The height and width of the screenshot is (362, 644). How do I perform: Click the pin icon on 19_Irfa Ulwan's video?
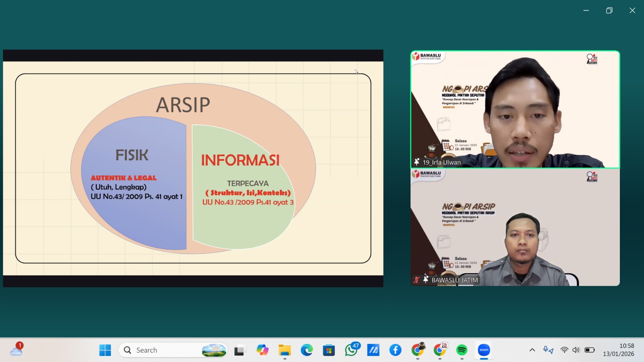(417, 162)
